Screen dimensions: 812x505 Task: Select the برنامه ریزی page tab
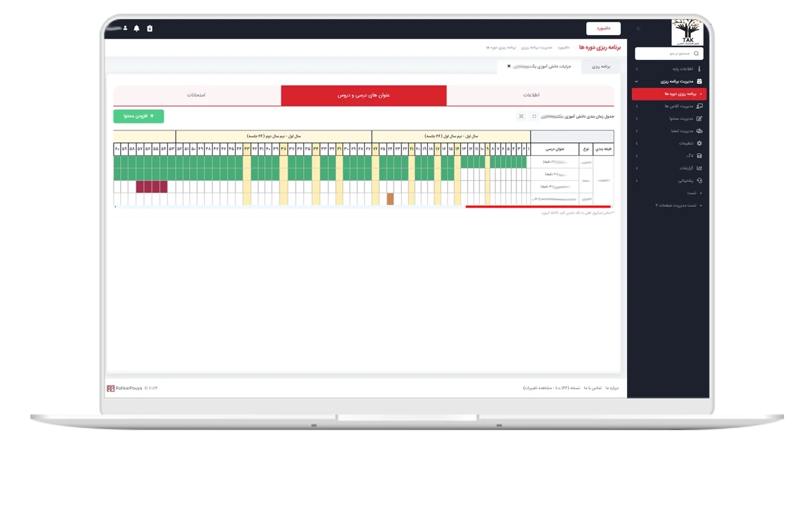point(600,67)
